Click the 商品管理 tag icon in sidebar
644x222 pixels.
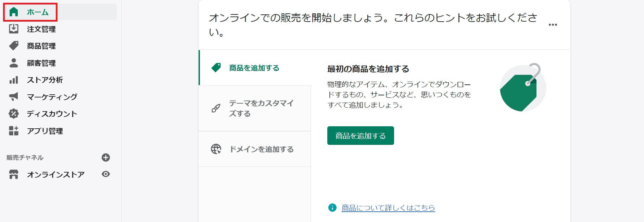click(x=14, y=46)
